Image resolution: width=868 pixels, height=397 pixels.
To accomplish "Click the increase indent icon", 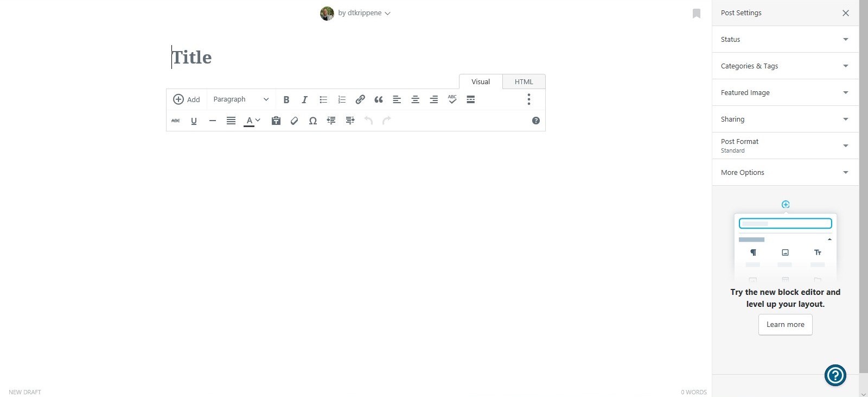I will [350, 121].
